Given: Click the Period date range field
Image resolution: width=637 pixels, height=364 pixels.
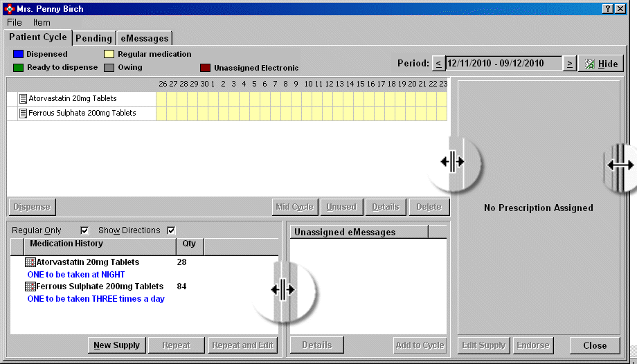Looking at the screenshot, I should [x=503, y=64].
